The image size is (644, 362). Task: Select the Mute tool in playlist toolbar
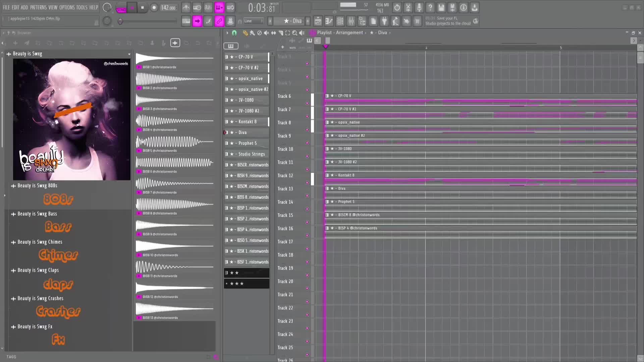pyautogui.click(x=266, y=33)
